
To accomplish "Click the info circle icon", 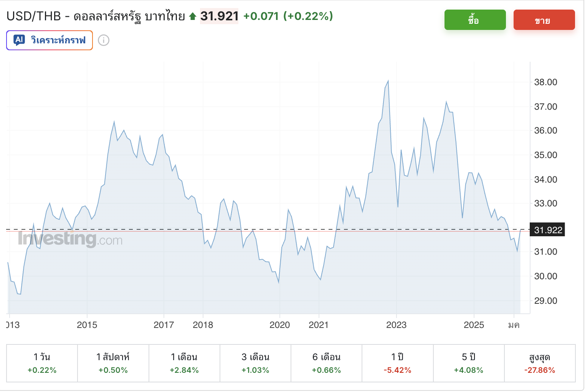I will click(104, 40).
